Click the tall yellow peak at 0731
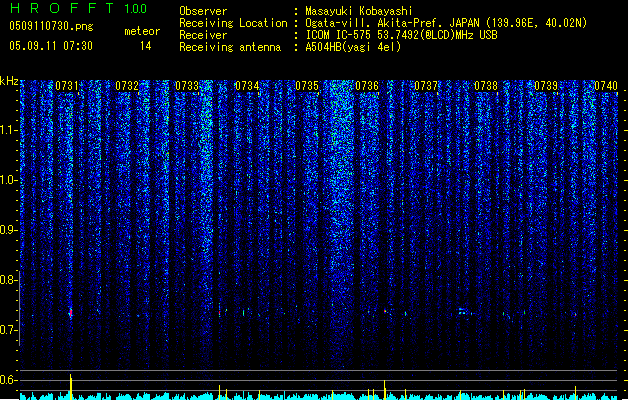Viewport: 629px width, 400px height. (71, 387)
